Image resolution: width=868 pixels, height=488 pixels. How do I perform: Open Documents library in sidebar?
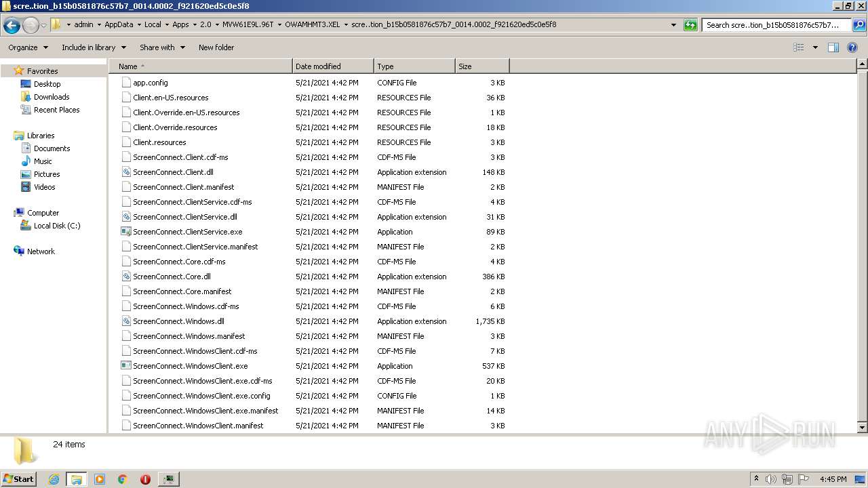click(x=52, y=148)
